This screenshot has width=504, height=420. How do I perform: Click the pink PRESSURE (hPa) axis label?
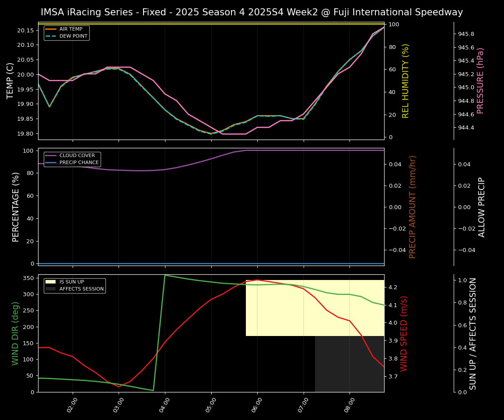point(480,81)
